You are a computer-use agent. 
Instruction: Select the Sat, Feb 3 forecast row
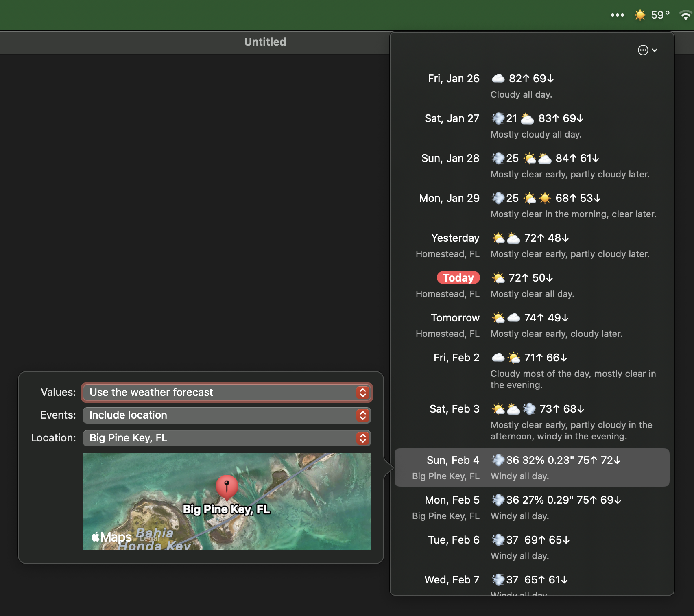click(532, 422)
